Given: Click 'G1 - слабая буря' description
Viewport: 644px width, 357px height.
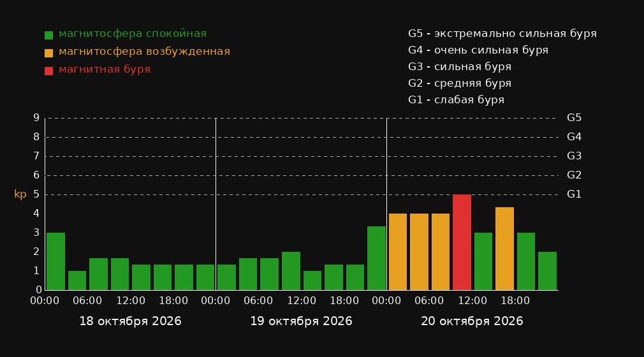Looking at the screenshot, I should (457, 100).
